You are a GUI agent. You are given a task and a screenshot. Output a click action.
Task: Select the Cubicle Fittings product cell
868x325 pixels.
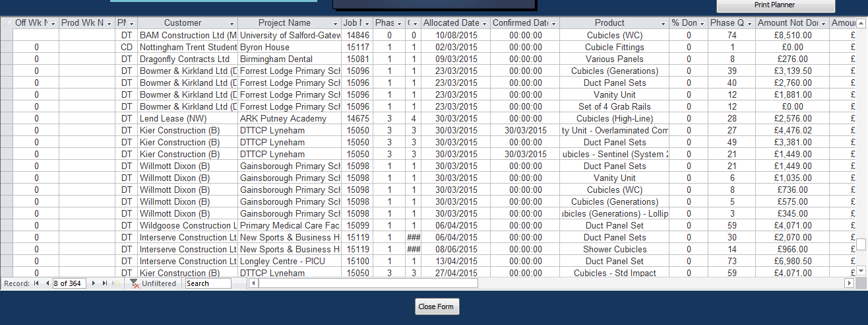coord(614,48)
